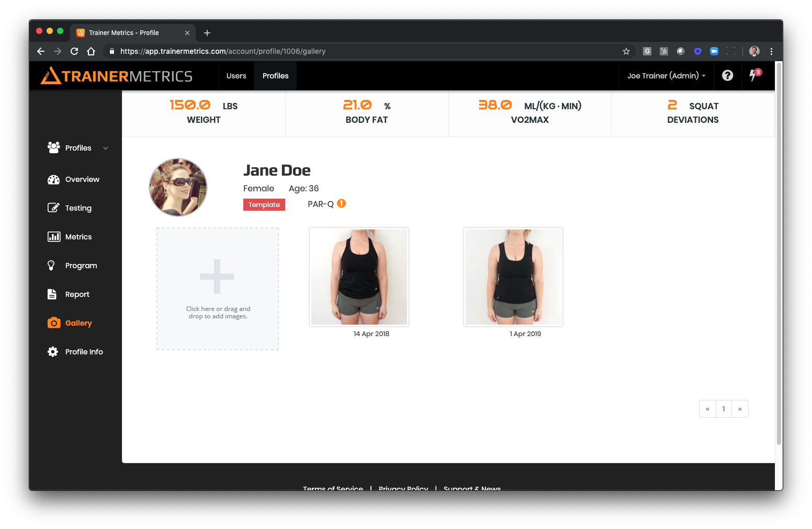812x529 pixels.
Task: Click the 2 squat deviations value
Action: tap(672, 105)
